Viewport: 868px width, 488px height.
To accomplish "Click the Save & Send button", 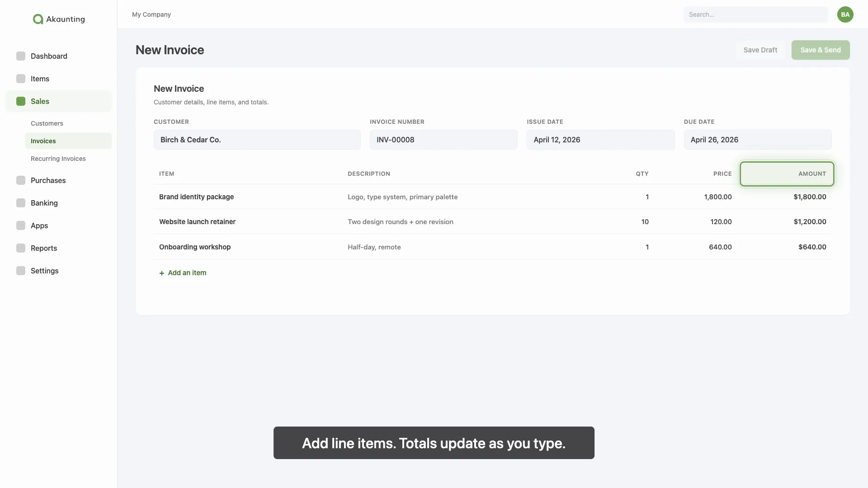I will (x=821, y=50).
